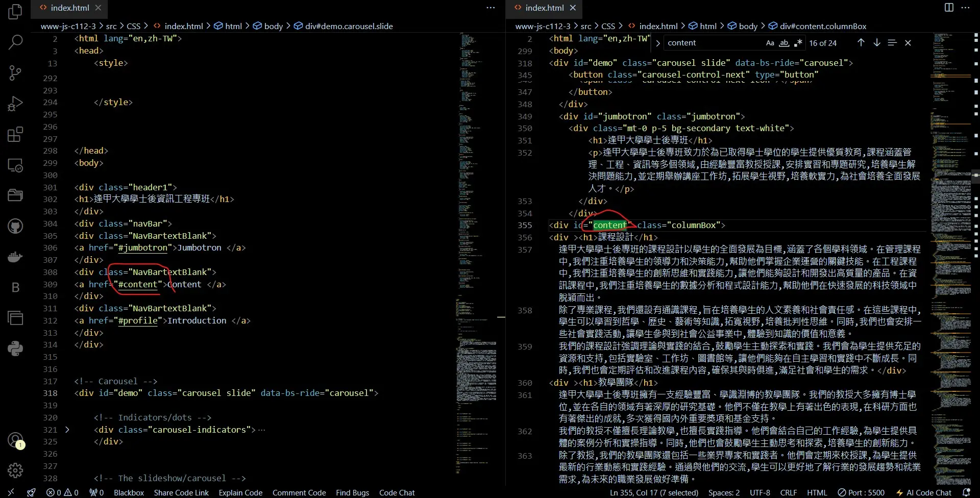Open the left editor group's more actions menu
Viewport: 980px width, 498px height.
point(491,8)
